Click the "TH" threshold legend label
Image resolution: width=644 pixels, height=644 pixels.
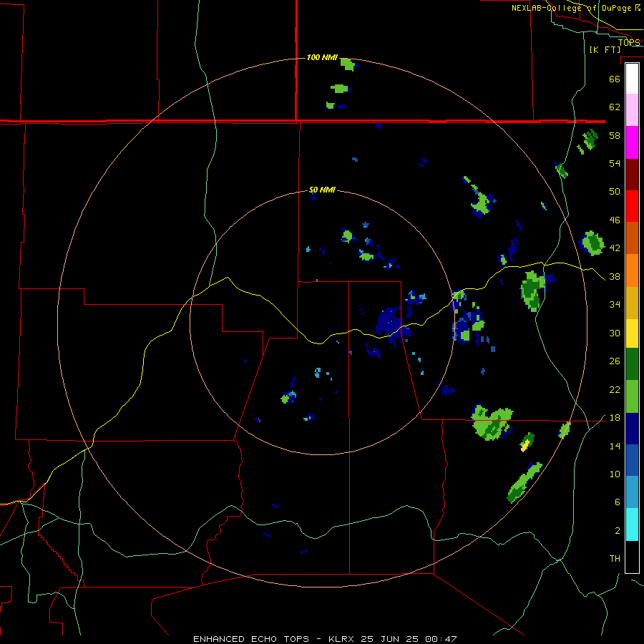[615, 559]
